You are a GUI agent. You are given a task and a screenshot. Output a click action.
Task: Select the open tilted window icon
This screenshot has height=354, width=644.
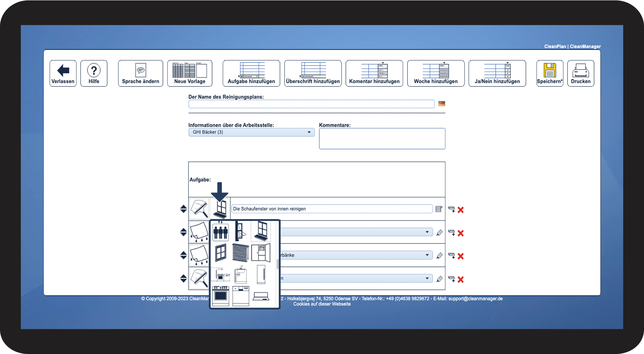(240, 232)
